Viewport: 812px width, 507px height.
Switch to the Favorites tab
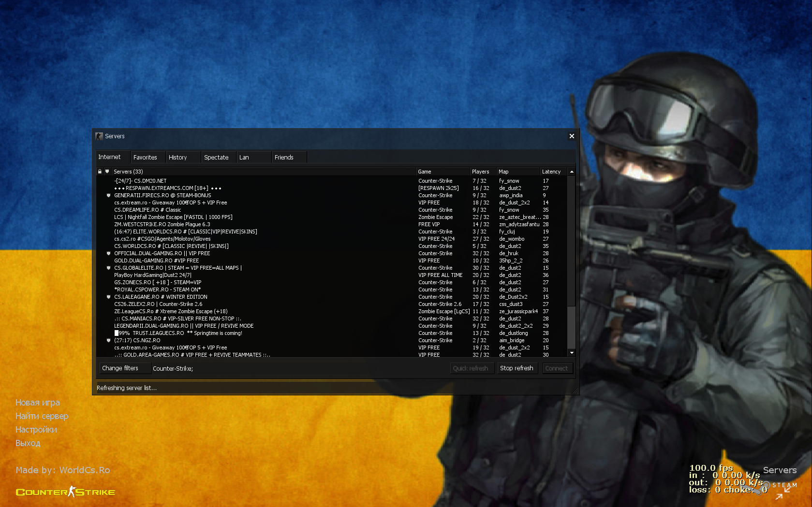(x=145, y=158)
